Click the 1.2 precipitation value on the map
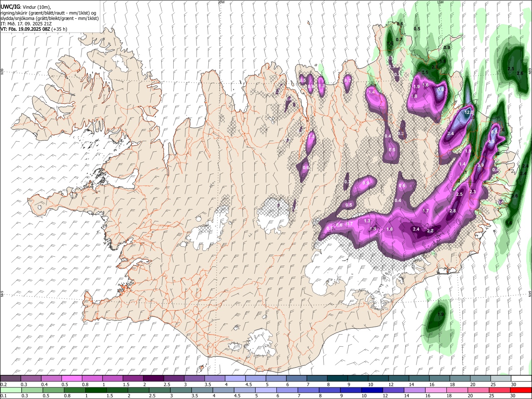 pos(321,86)
